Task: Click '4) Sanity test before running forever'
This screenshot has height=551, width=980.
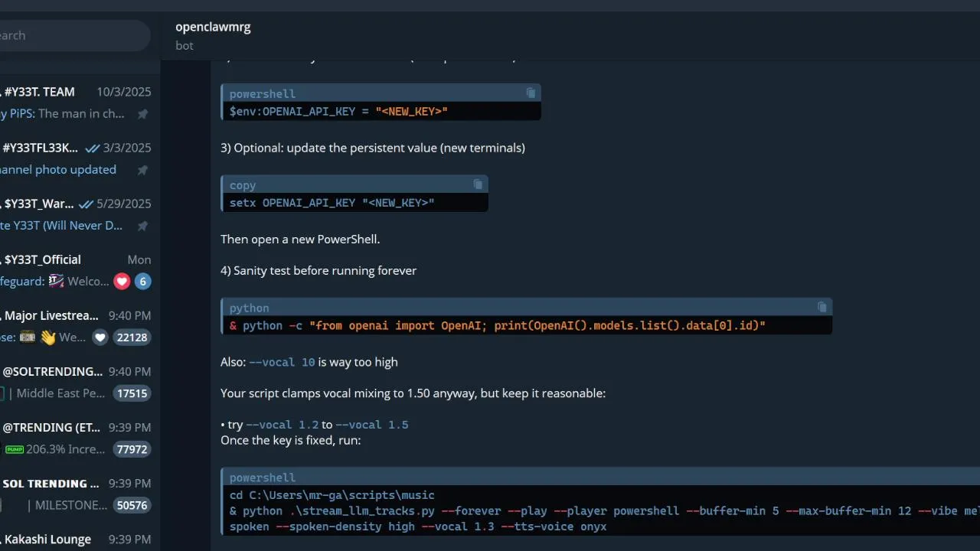Action: (318, 270)
